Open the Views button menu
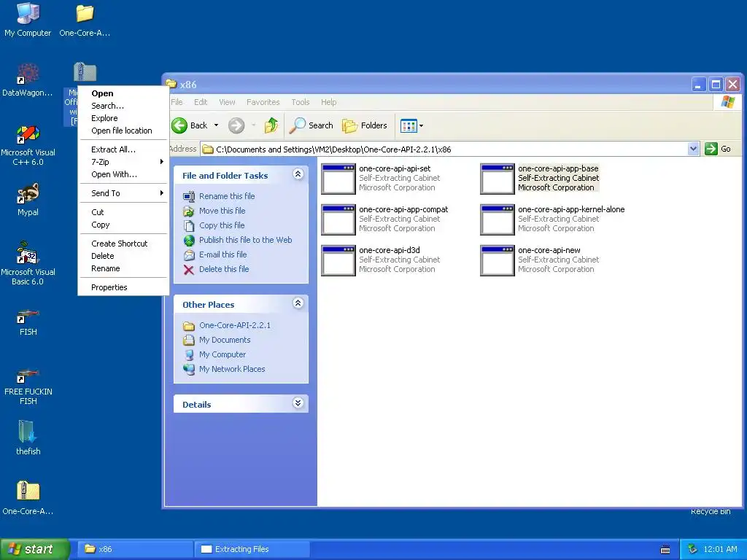This screenshot has width=747, height=560. pos(412,125)
